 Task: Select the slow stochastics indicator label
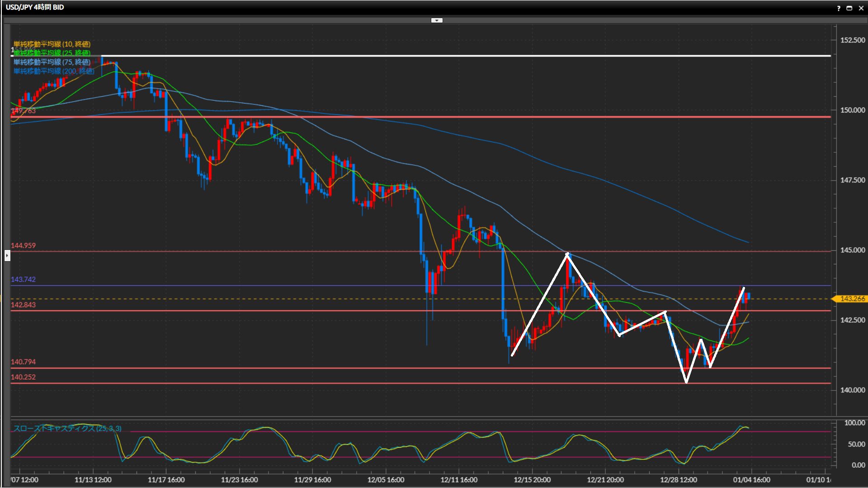pyautogui.click(x=67, y=428)
